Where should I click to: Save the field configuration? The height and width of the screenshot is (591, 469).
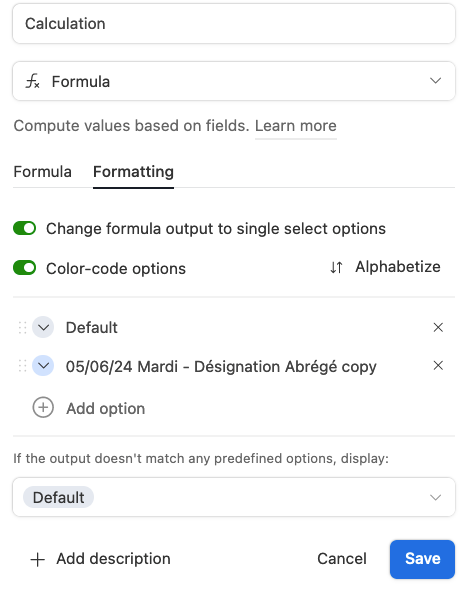point(422,559)
